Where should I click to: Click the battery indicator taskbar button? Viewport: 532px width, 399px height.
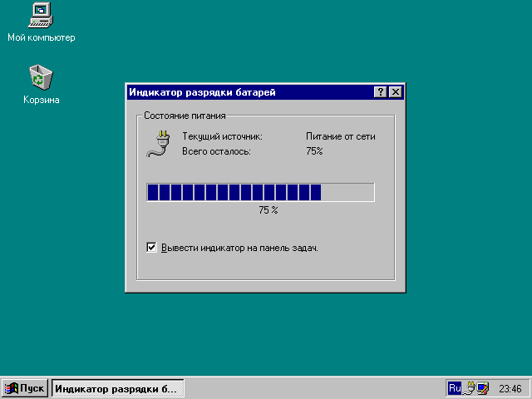pyautogui.click(x=116, y=388)
